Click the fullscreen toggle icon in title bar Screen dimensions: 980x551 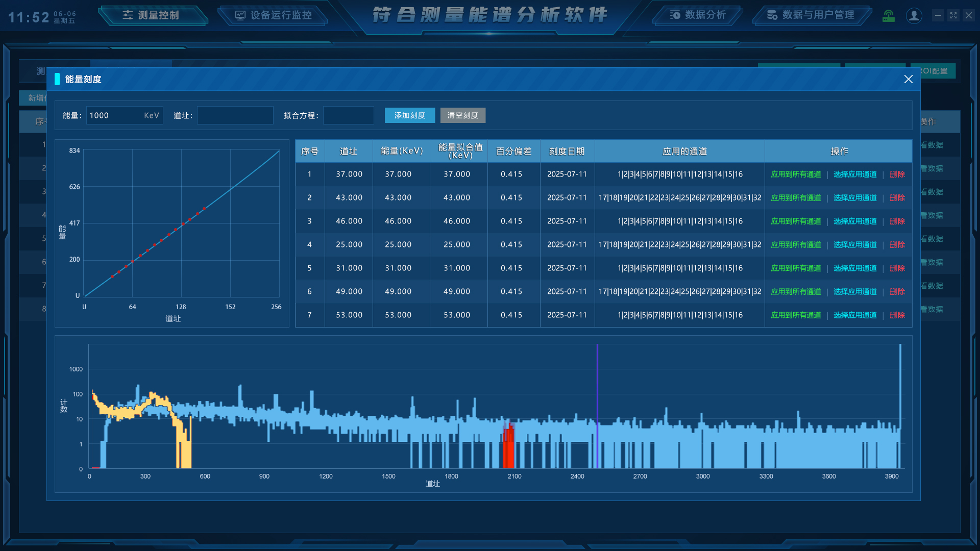(x=953, y=16)
